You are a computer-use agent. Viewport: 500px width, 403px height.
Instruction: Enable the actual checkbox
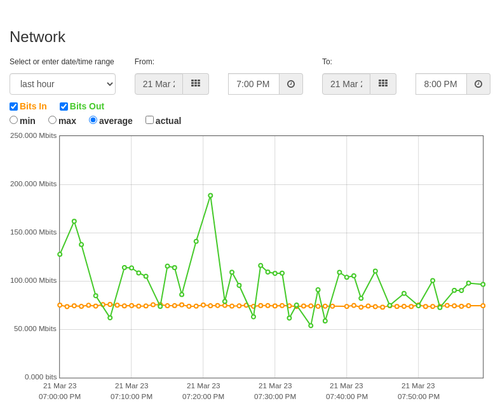(x=150, y=120)
